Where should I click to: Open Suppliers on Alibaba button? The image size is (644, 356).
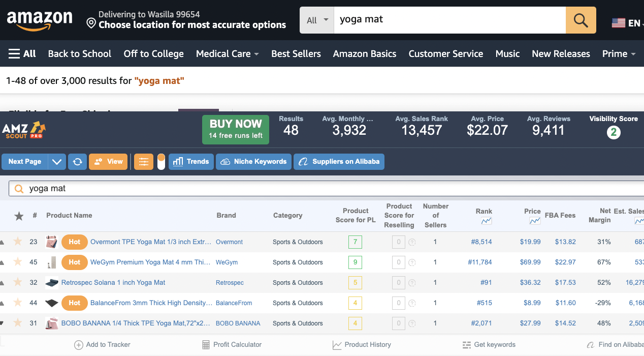coord(339,162)
